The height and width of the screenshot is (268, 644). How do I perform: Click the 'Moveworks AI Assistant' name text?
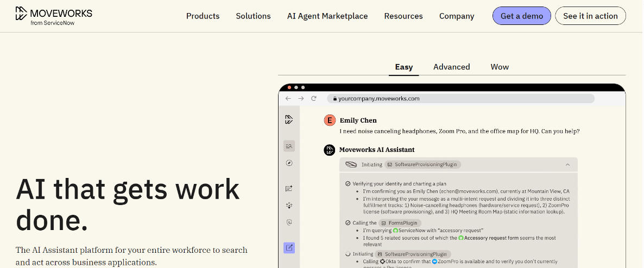(377, 150)
